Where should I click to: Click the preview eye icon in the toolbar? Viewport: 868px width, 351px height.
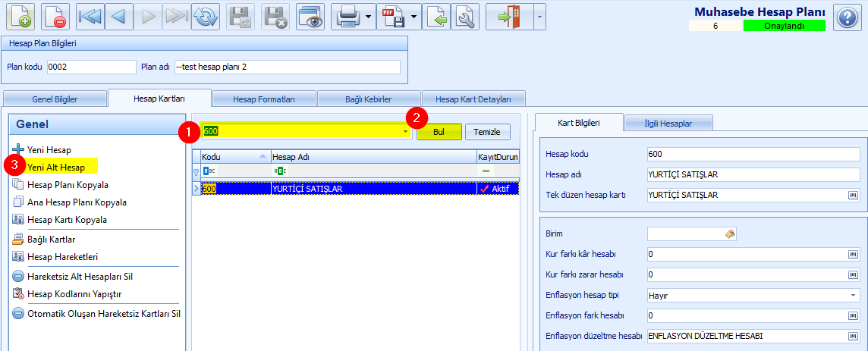pos(310,17)
